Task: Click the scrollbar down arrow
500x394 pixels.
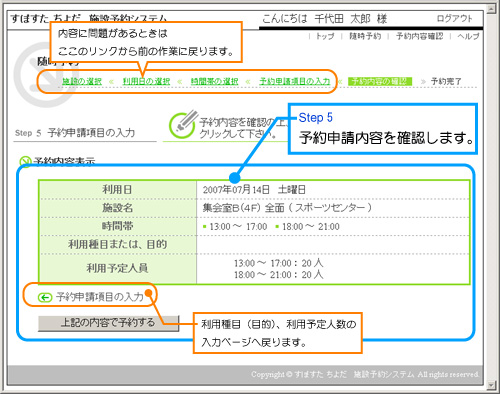Action: point(491,385)
